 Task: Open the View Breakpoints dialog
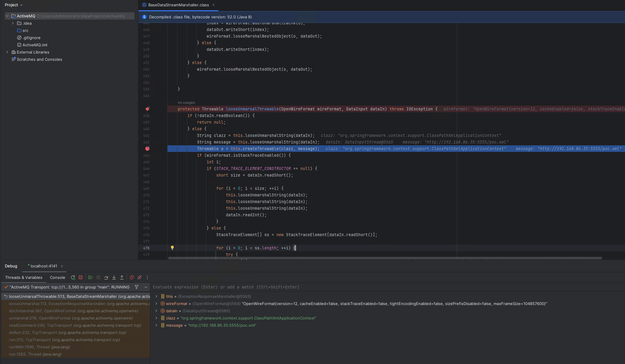point(132,277)
